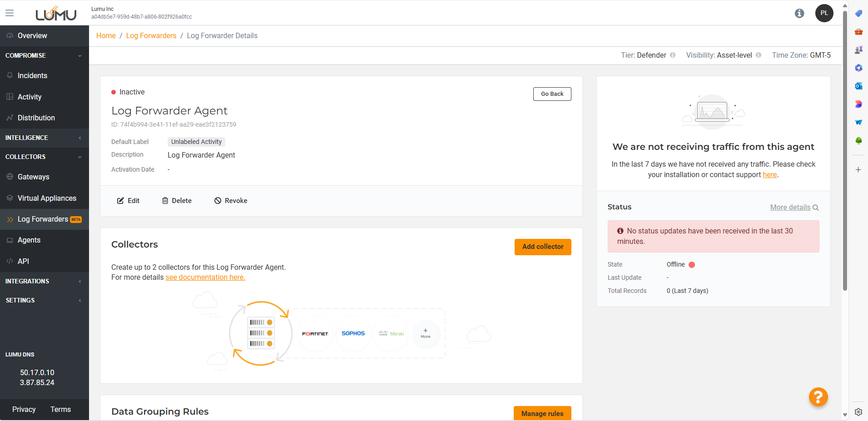Click the Tier Defender info icon
Image resolution: width=868 pixels, height=421 pixels.
[x=673, y=55]
